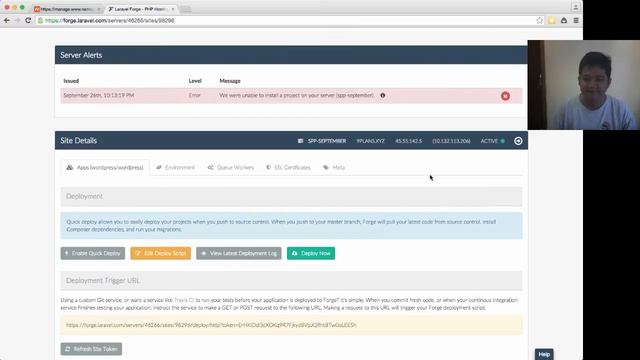Click the green Deploy Now button
The width and height of the screenshot is (640, 360).
(x=311, y=253)
